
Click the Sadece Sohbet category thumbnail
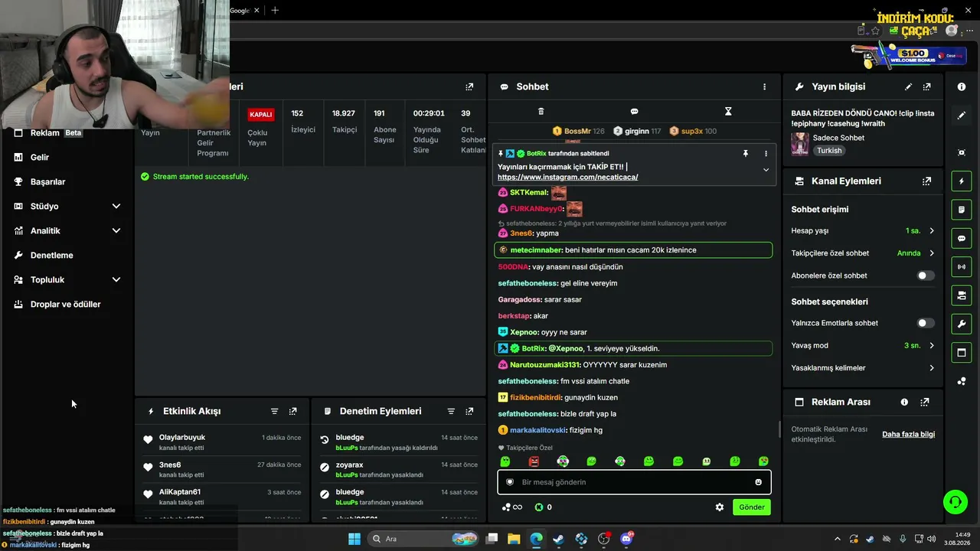coord(800,144)
